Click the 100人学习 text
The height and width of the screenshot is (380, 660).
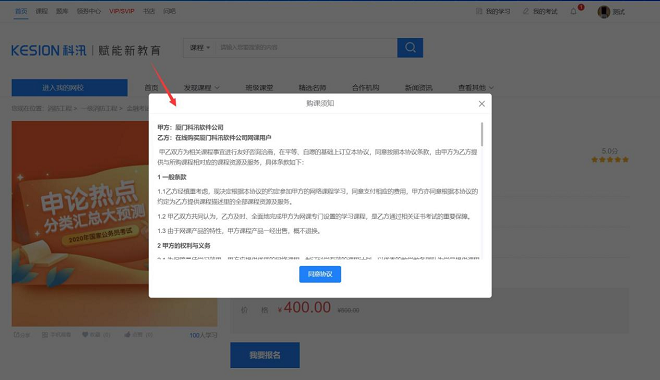(x=203, y=335)
